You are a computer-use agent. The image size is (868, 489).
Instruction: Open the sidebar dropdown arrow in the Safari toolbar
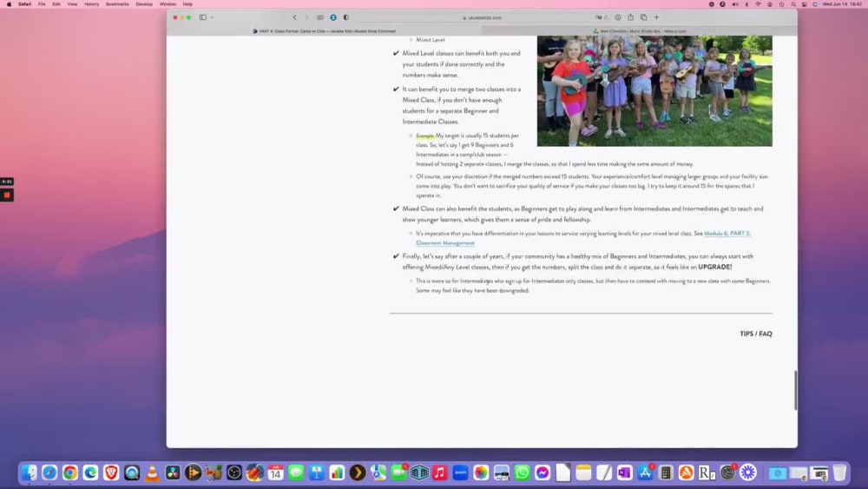point(212,17)
